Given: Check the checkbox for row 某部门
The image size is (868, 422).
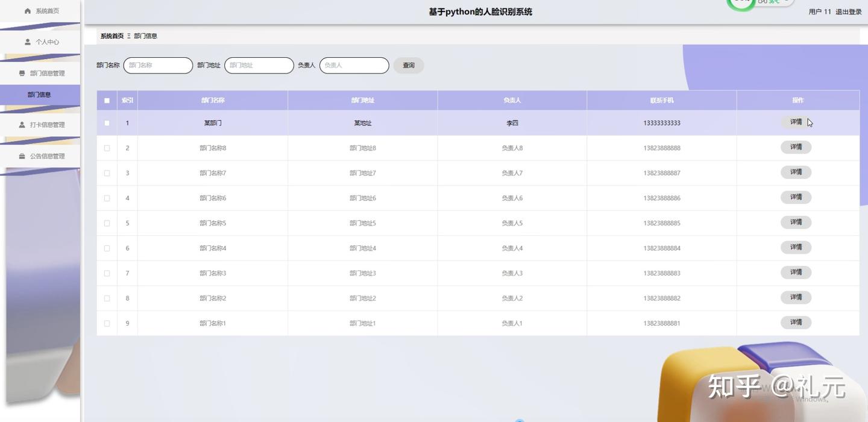Looking at the screenshot, I should (x=107, y=123).
